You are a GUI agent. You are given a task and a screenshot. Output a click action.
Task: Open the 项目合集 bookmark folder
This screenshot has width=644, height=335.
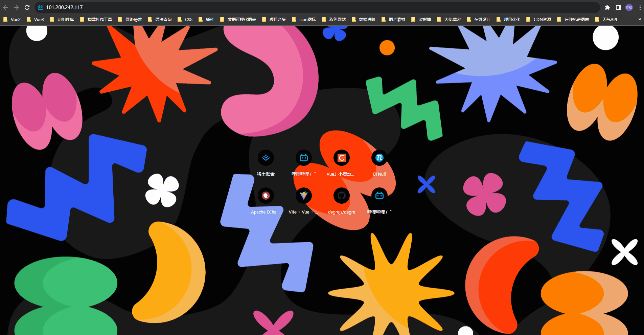tap(274, 19)
